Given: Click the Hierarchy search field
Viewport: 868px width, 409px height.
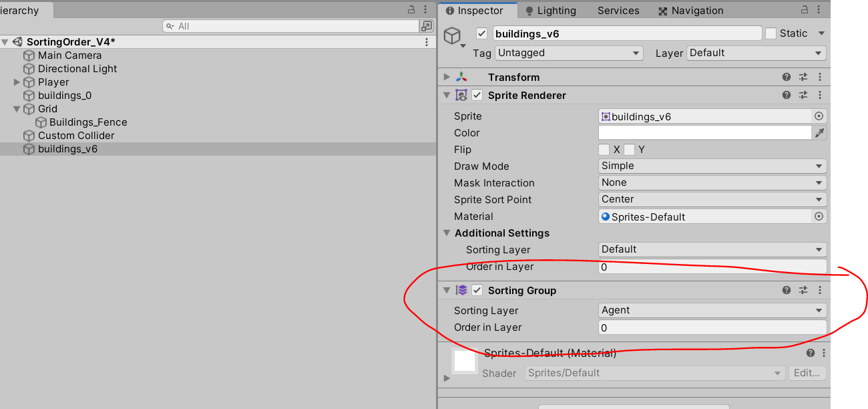Looking at the screenshot, I should point(291,26).
